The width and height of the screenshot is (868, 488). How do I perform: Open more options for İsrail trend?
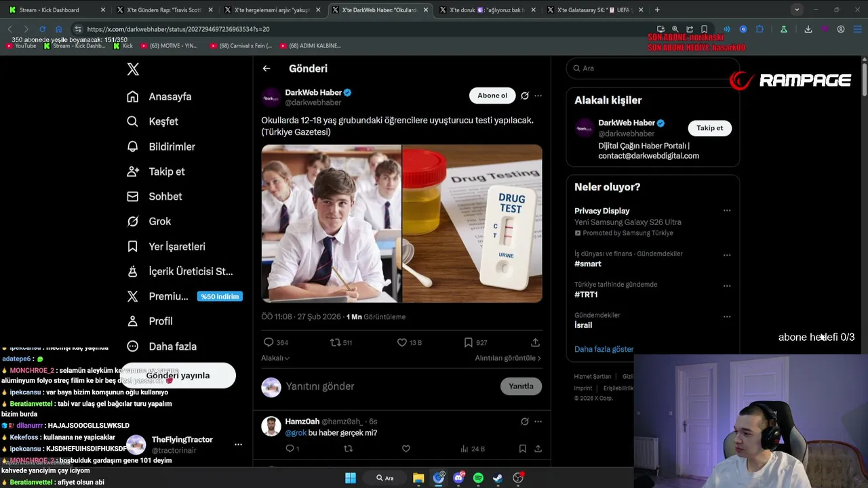coord(727,317)
